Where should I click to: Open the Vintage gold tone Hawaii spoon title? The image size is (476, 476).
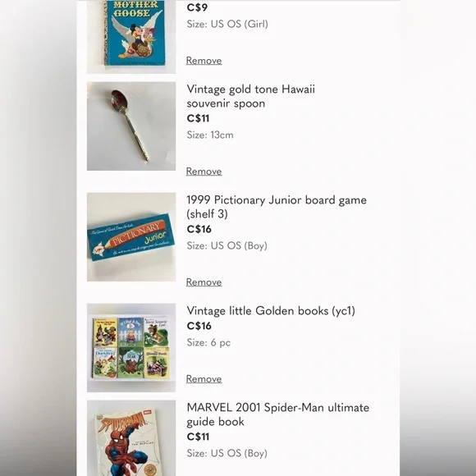pyautogui.click(x=251, y=96)
